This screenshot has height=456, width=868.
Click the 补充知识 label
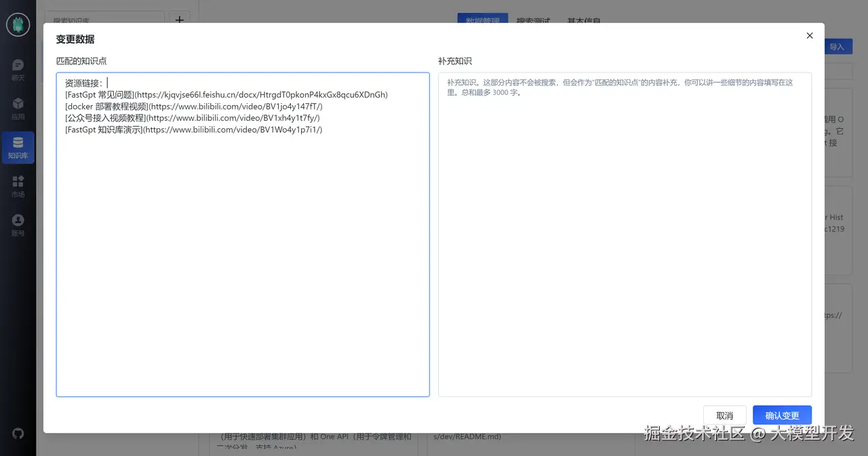point(455,61)
